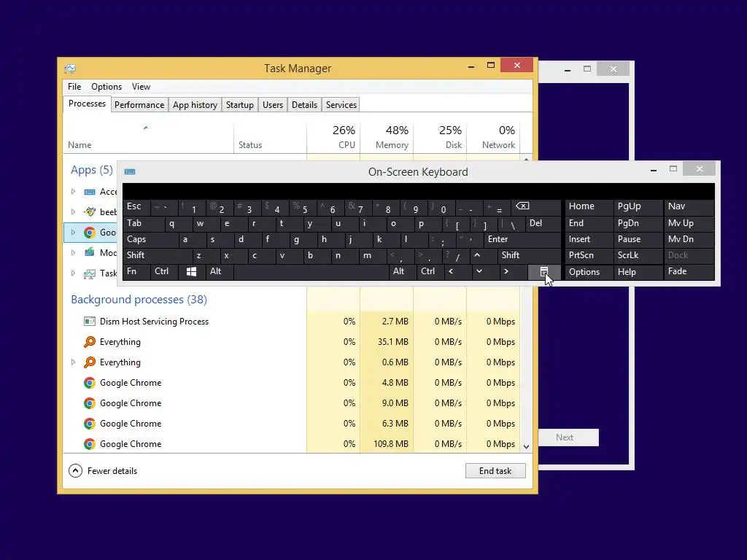747x560 pixels.
Task: Click the Chrome icon showing 4.8 MB
Action: tap(90, 383)
